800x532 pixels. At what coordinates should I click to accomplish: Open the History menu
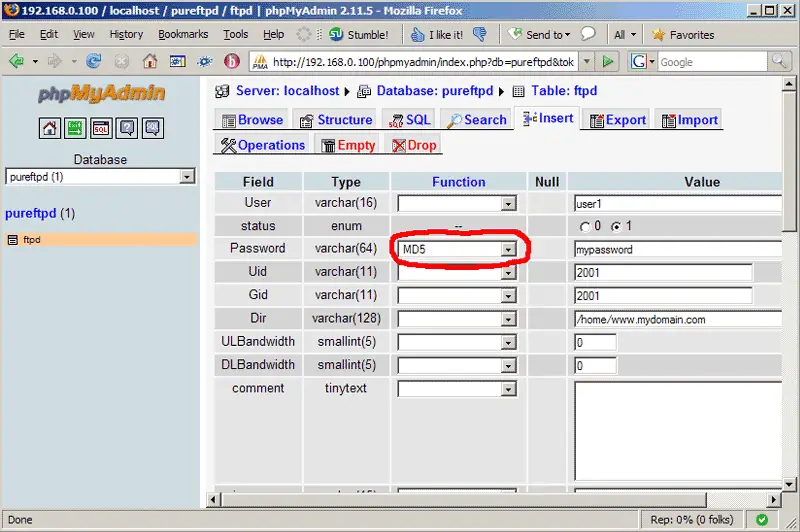126,34
